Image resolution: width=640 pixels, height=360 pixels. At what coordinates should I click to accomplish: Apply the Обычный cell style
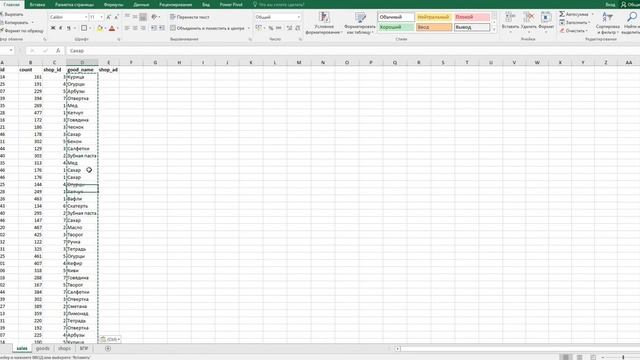pyautogui.click(x=396, y=17)
